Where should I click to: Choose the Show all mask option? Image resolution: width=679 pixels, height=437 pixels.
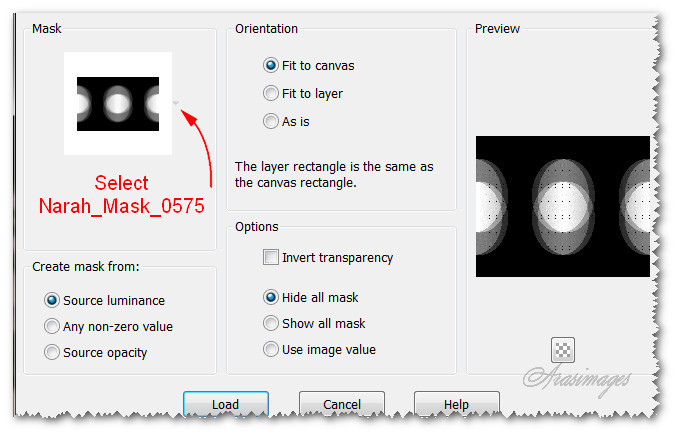pyautogui.click(x=271, y=324)
